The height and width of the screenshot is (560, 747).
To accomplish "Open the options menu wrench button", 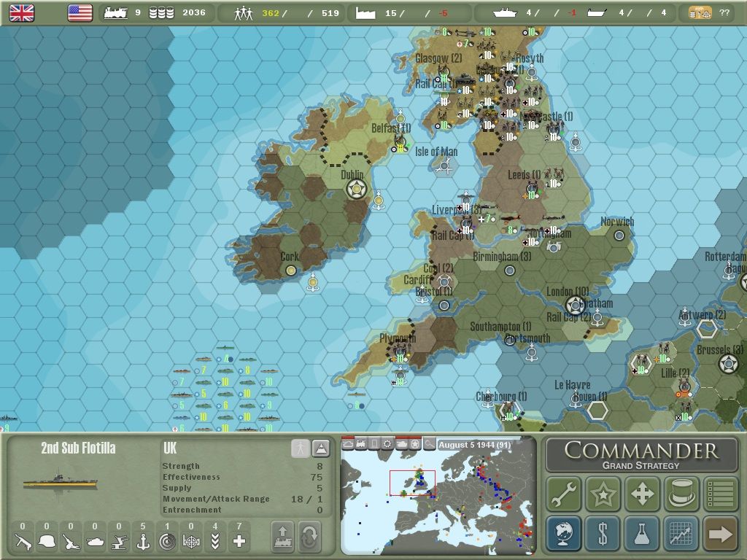I will pyautogui.click(x=564, y=494).
